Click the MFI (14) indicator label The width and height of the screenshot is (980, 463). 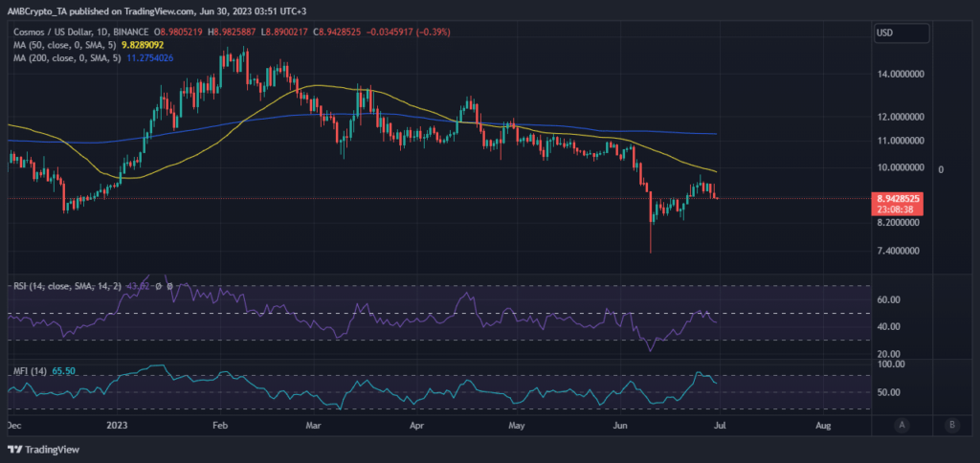(29, 368)
